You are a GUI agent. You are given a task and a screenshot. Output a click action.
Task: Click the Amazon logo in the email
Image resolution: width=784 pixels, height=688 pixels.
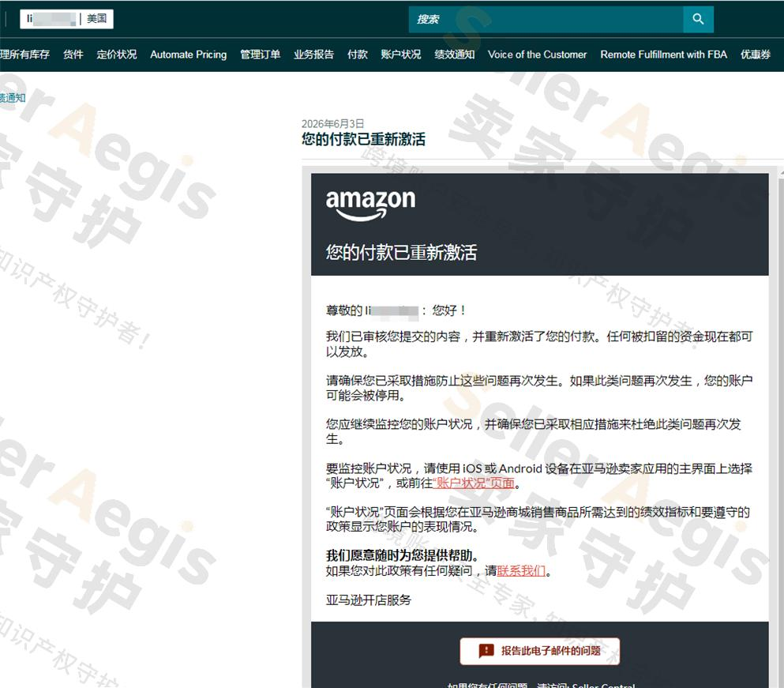coord(370,205)
